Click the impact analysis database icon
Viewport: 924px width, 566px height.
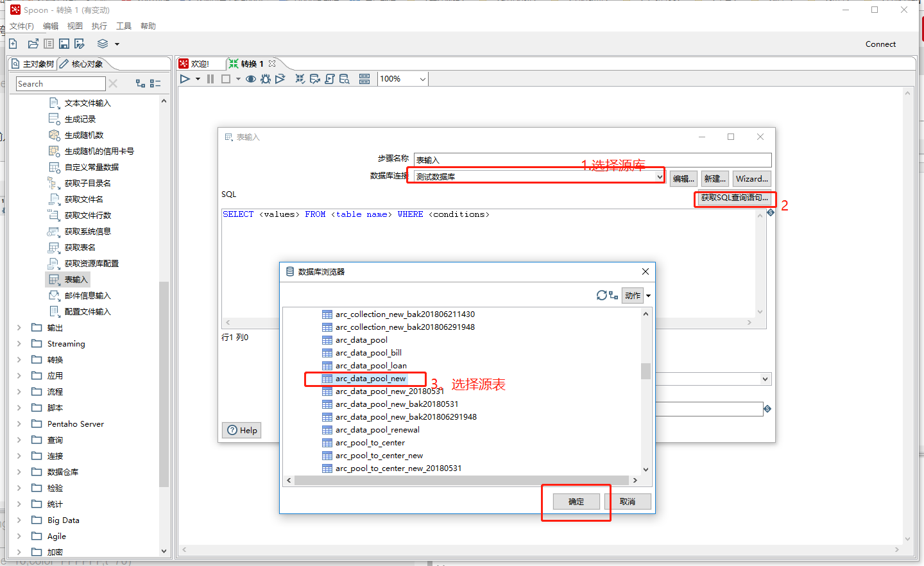click(x=314, y=79)
